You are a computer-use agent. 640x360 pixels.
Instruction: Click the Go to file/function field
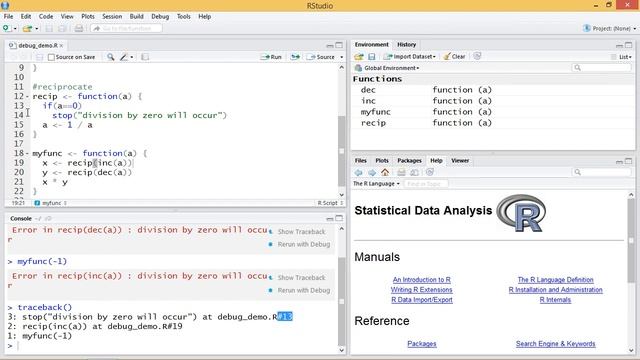126,29
